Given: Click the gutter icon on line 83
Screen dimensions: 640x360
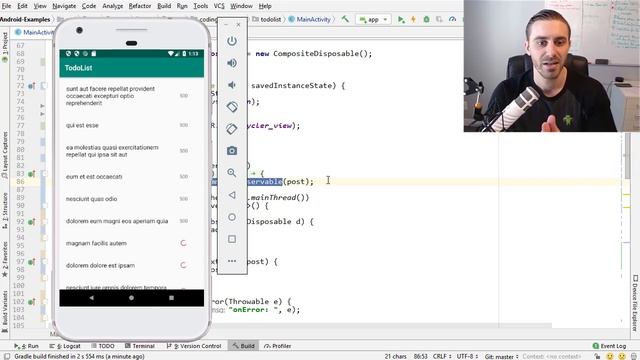Looking at the screenshot, I should pos(31,174).
